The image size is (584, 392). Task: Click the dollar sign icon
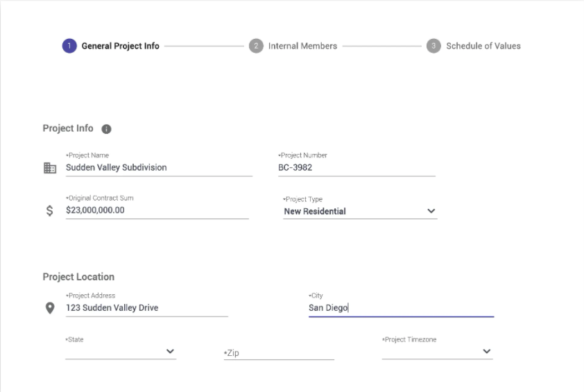50,211
